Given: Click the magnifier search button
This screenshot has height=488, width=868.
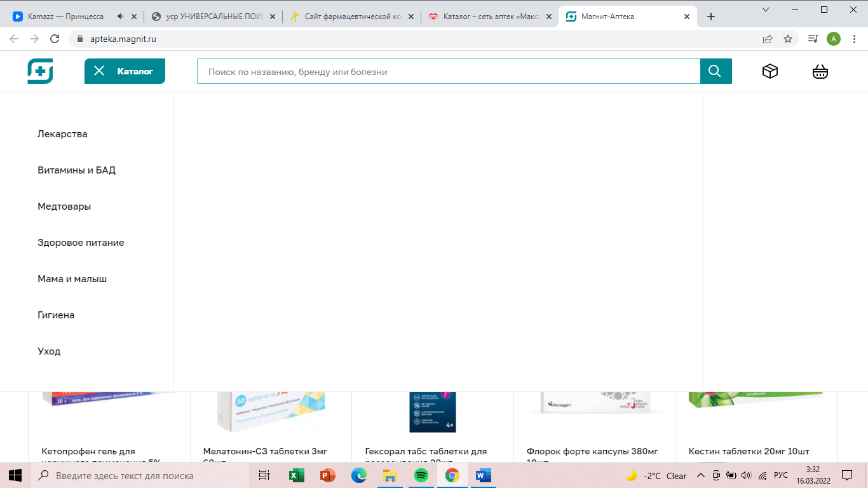Looking at the screenshot, I should [x=716, y=71].
